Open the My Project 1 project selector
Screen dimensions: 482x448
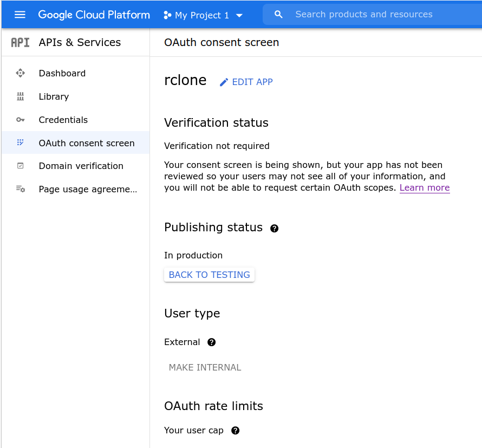203,15
